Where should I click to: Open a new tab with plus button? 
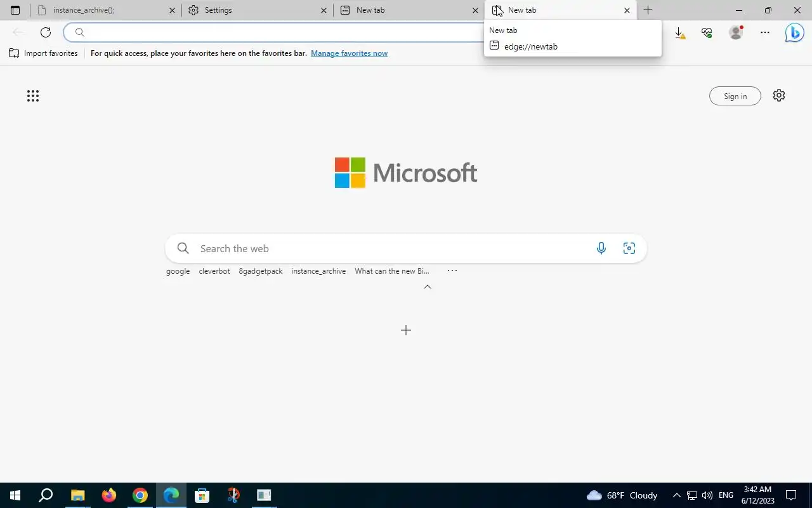[x=648, y=10]
